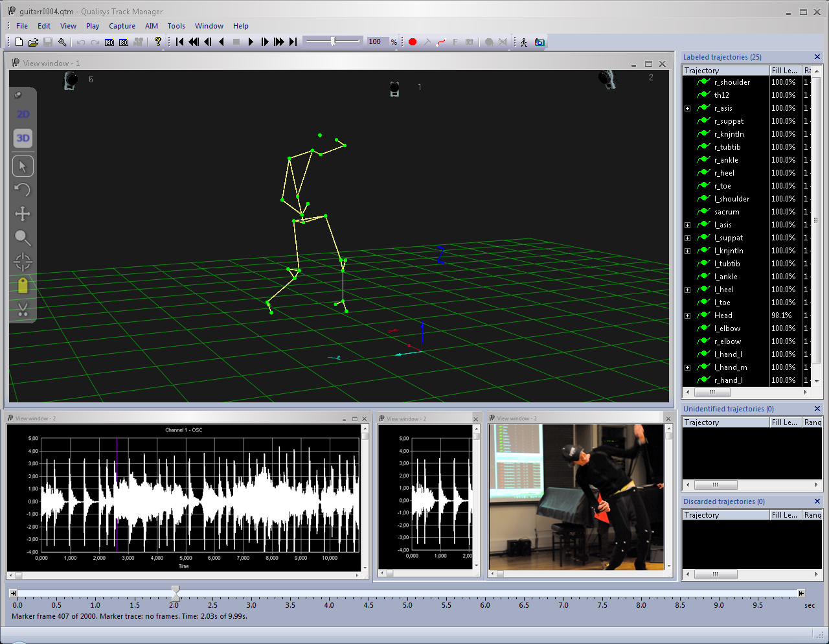The image size is (829, 644).
Task: Select the rotate view tool
Action: [23, 190]
